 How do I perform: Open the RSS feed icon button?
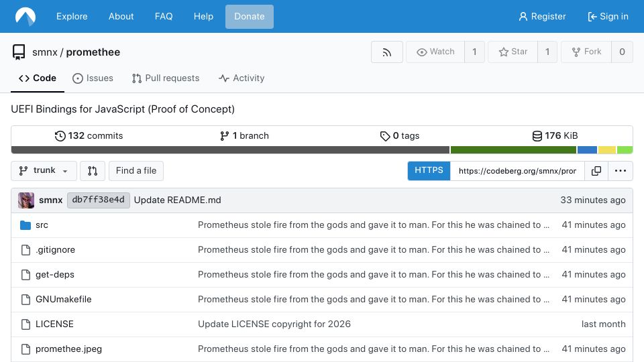coord(386,52)
